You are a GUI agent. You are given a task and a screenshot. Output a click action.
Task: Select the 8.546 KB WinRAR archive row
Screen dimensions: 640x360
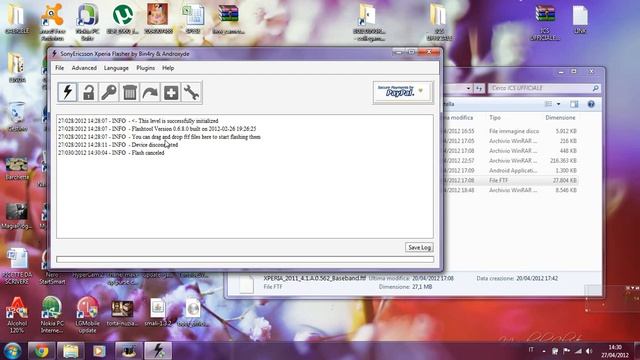tap(510, 190)
